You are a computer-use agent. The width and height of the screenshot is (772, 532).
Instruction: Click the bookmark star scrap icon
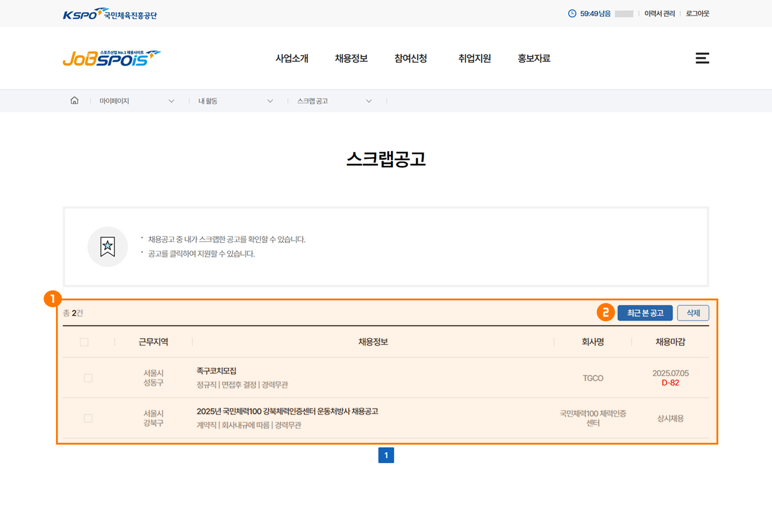point(107,247)
